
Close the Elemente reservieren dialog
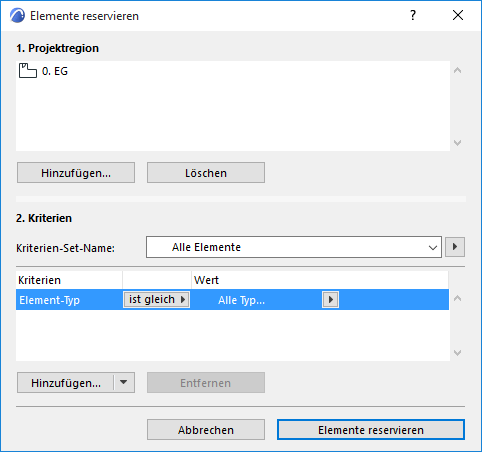458,15
